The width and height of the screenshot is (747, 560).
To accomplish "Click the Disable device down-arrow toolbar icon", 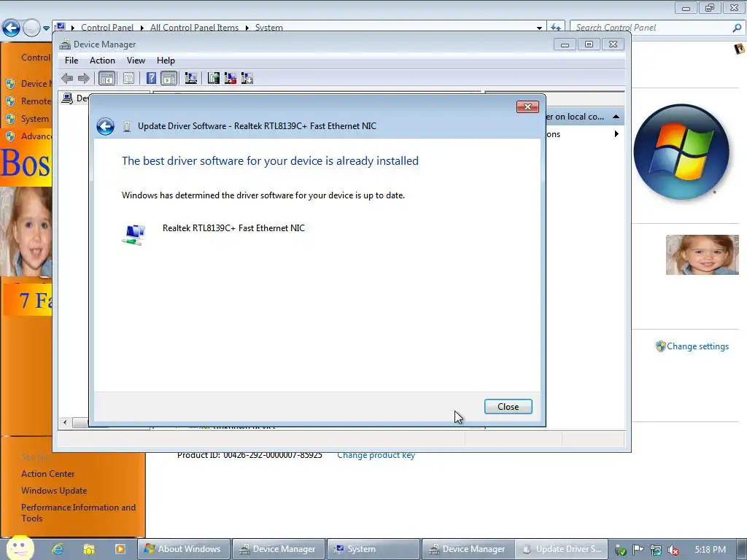I will pyautogui.click(x=247, y=78).
